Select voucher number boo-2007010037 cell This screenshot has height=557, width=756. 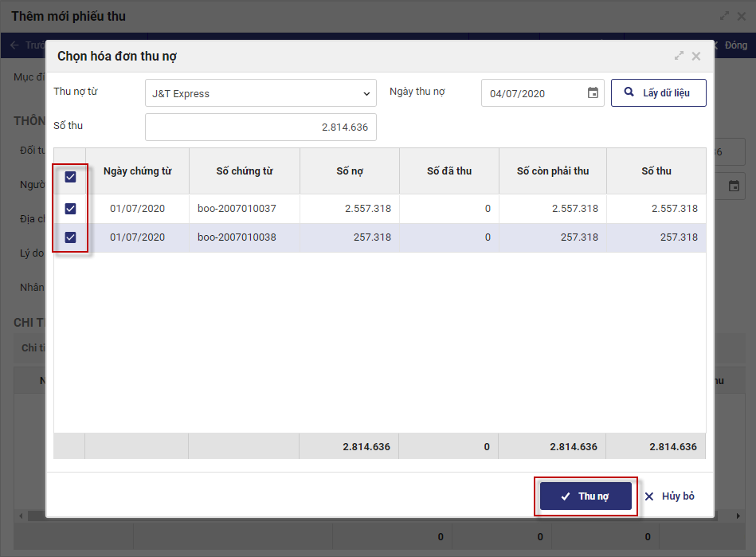[x=245, y=209]
